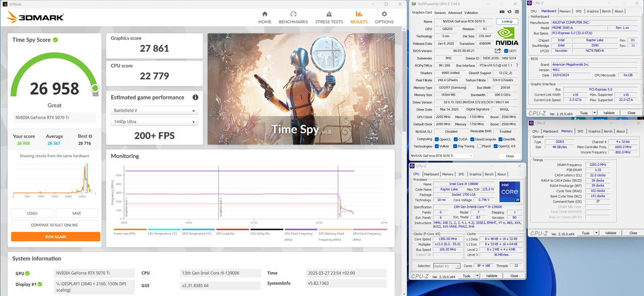Image resolution: width=644 pixels, height=296 pixels.
Task: Expand the Tools arrow in the Memory CPU-Z window
Action: [597, 233]
